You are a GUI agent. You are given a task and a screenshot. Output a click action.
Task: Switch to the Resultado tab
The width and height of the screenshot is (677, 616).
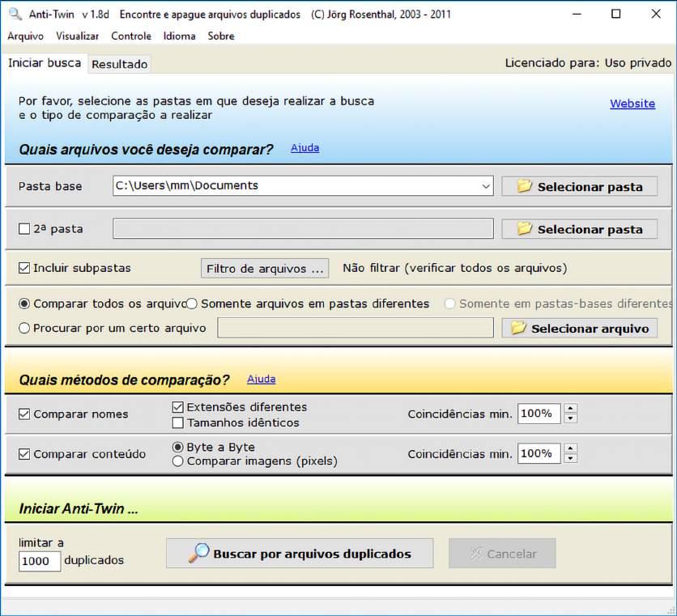(x=120, y=64)
